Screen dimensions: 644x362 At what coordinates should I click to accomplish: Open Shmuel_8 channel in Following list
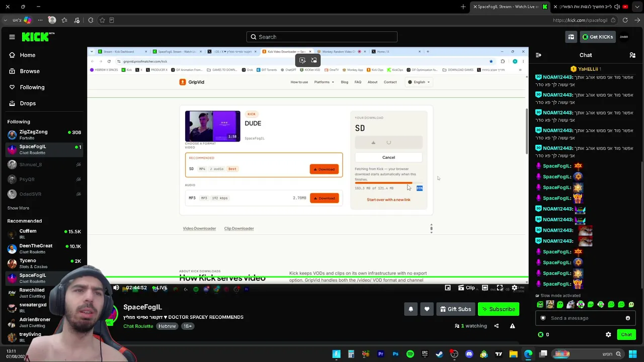point(44,164)
